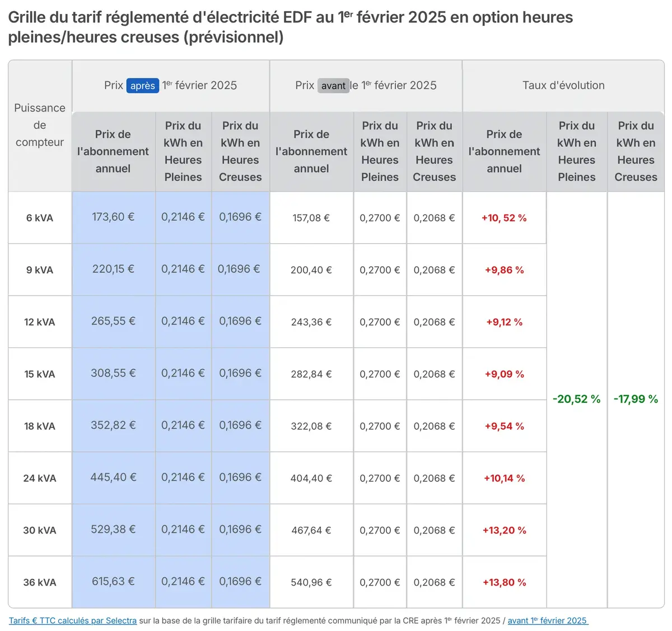Click the -17,99 % Heures Creuses rate

point(636,400)
